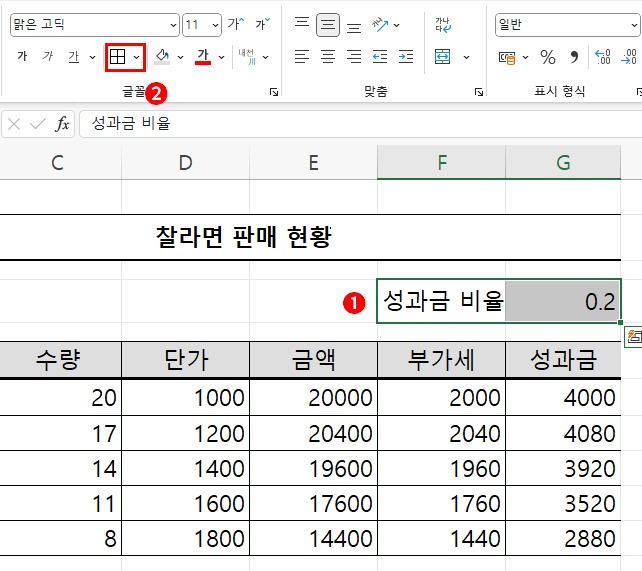Cancel formula bar entry X
642x571 pixels.
click(14, 124)
